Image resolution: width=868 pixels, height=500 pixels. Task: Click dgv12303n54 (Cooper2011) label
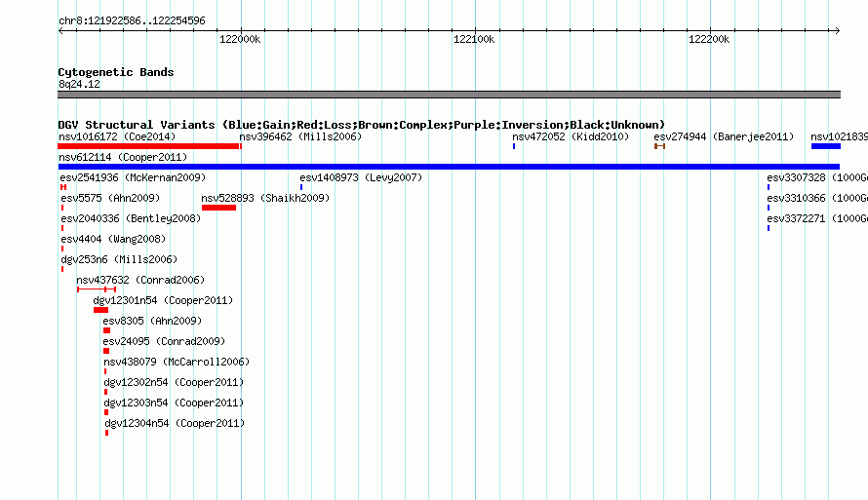(174, 403)
